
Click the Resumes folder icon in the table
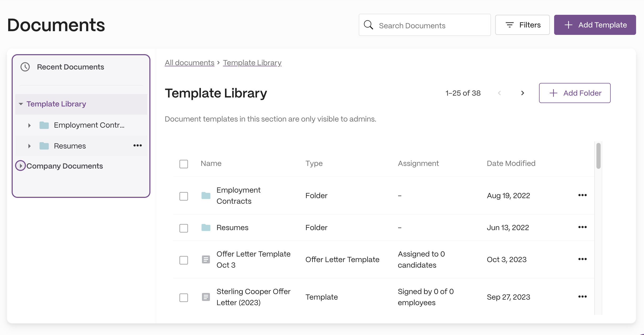(206, 227)
